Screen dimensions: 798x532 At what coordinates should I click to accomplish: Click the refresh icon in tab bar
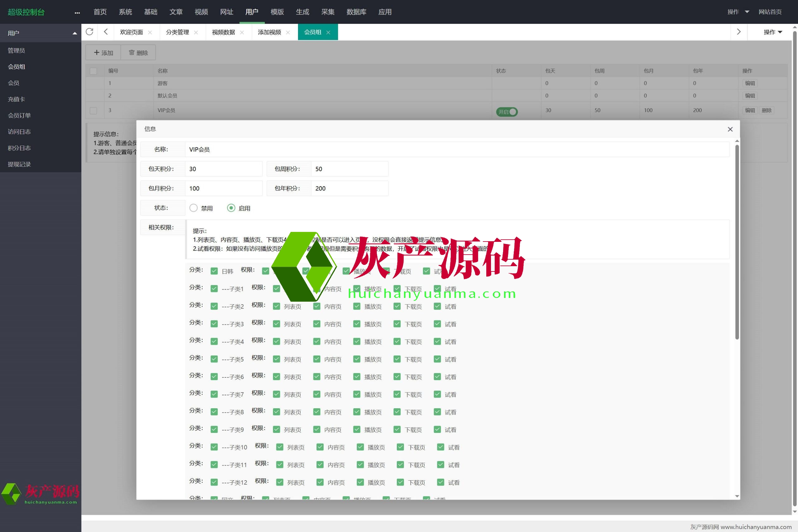(x=89, y=32)
